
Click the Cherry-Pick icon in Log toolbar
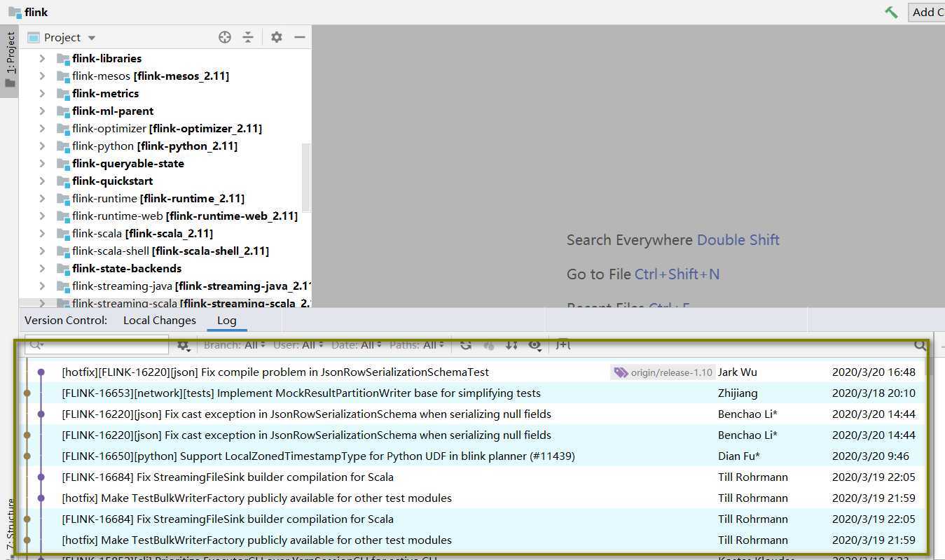click(x=489, y=344)
